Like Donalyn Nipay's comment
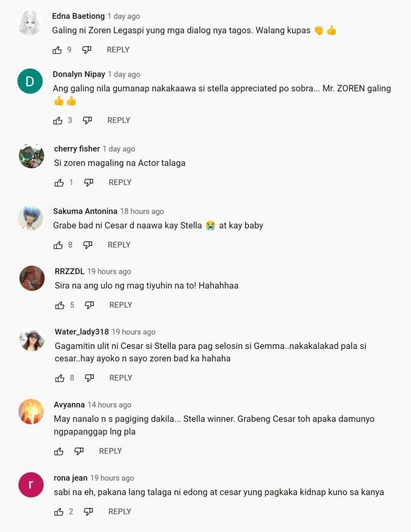The image size is (411, 532). pos(58,120)
